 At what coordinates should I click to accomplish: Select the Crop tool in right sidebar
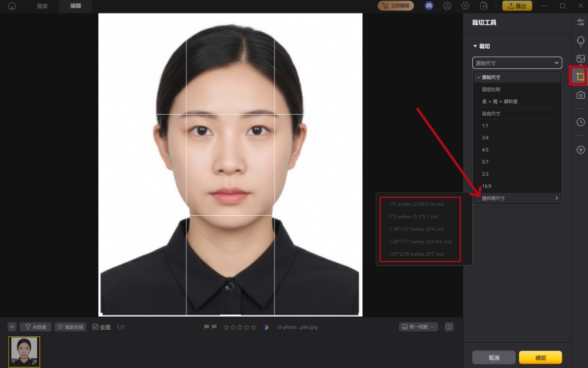click(580, 77)
